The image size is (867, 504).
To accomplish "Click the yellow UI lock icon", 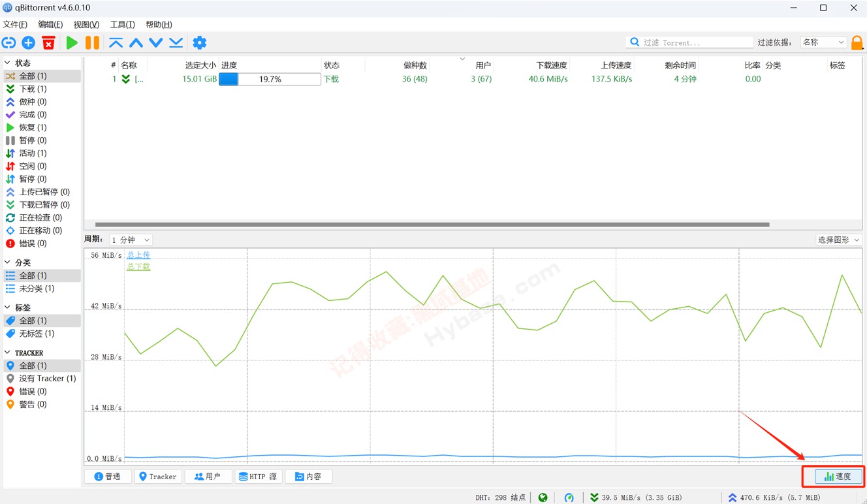I will click(857, 42).
